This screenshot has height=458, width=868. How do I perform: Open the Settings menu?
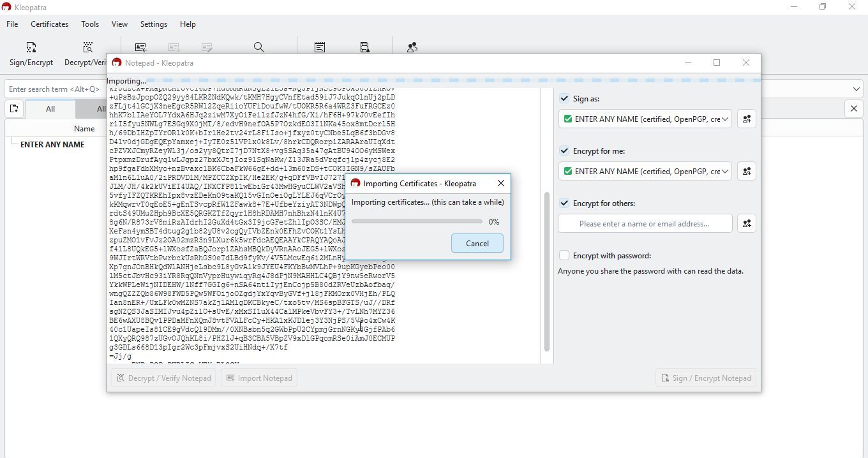154,24
